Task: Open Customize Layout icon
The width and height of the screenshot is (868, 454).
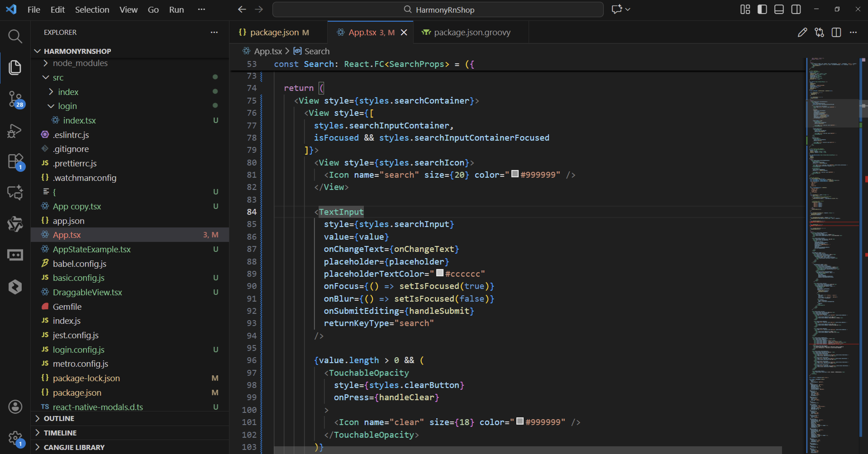Action: tap(745, 9)
